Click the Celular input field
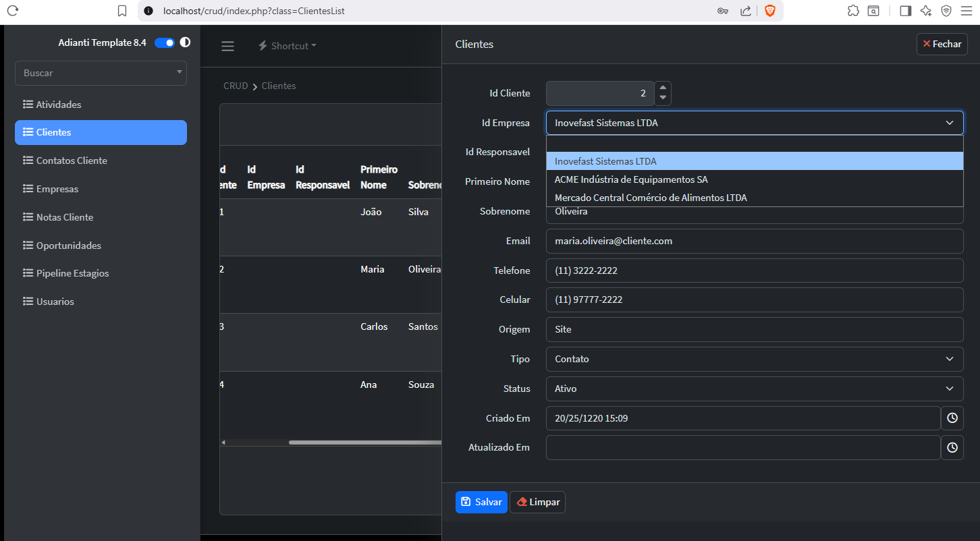Viewport: 980px width, 541px height. pyautogui.click(x=755, y=300)
